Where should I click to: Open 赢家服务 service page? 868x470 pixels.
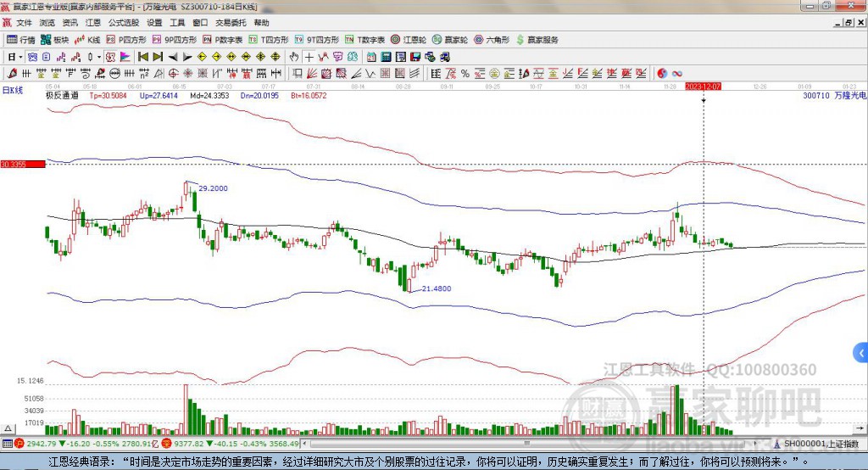pos(537,40)
